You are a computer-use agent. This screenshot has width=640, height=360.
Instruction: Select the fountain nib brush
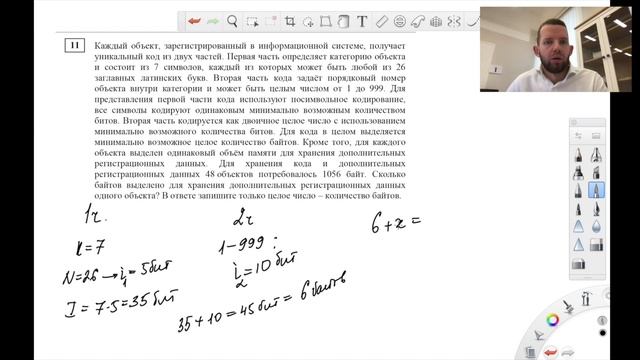[x=596, y=209]
